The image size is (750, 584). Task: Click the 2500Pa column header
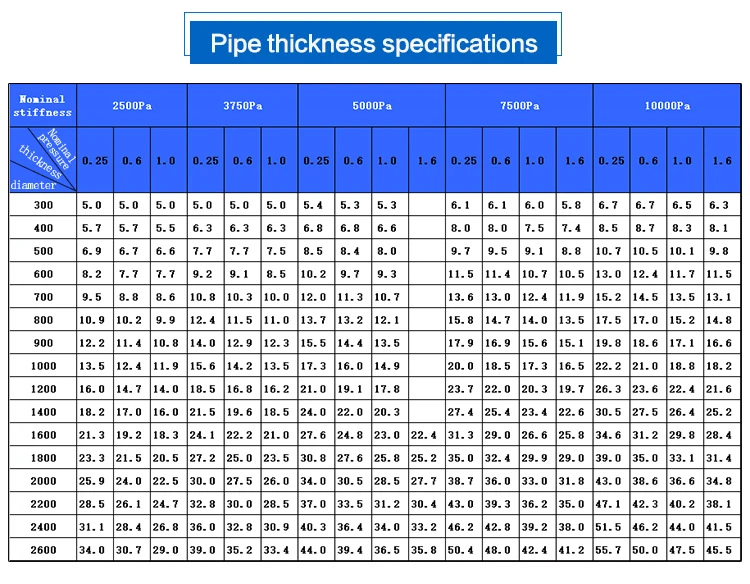click(131, 105)
